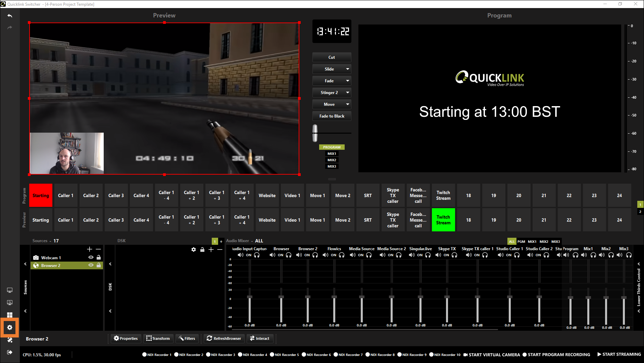The width and height of the screenshot is (644, 363).
Task: Hide the Webcam 1 source
Action: (91, 258)
